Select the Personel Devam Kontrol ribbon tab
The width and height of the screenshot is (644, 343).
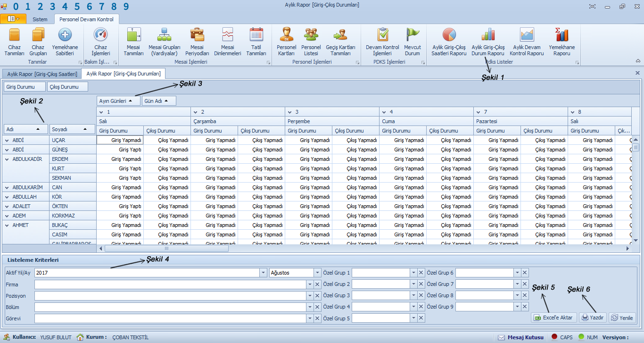(x=86, y=19)
